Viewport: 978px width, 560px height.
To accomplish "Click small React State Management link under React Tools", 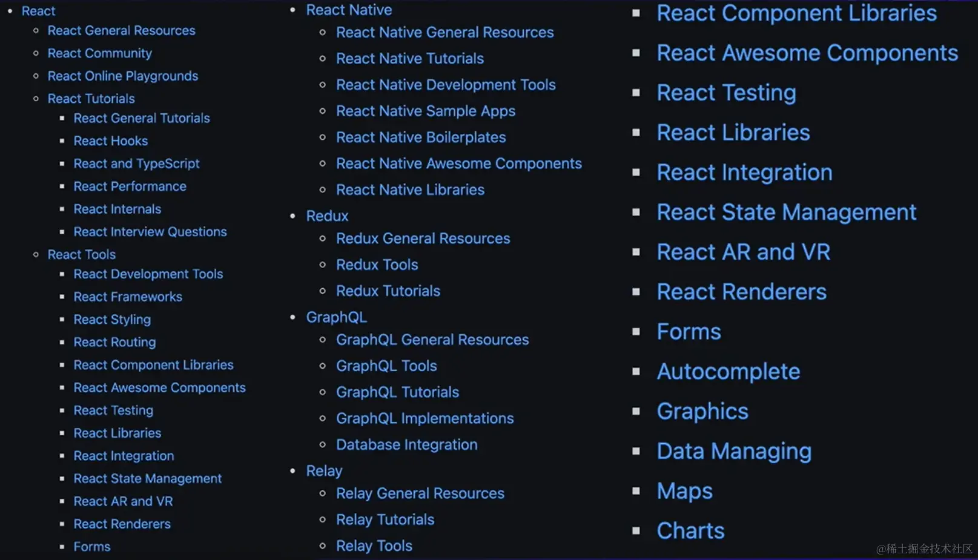I will coord(147,478).
